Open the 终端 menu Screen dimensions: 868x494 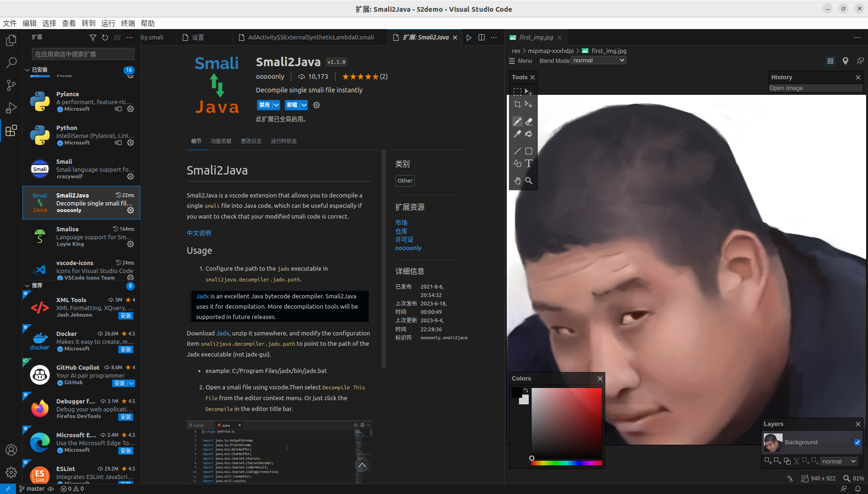[128, 23]
